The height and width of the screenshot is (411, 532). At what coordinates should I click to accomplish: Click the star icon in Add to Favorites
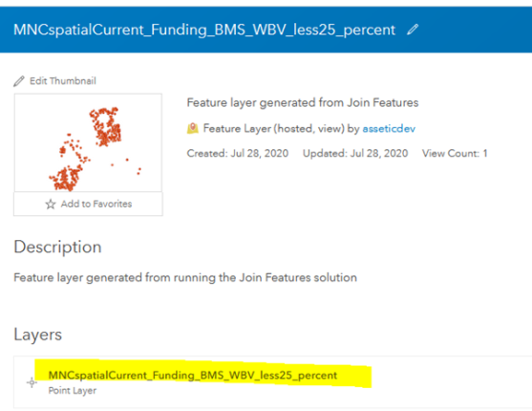pos(51,204)
